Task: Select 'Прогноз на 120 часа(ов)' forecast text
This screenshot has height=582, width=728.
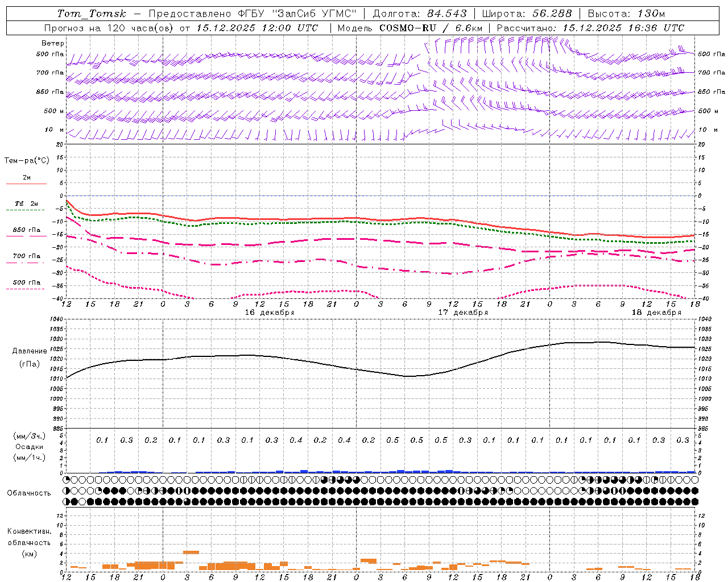Action: coord(108,28)
